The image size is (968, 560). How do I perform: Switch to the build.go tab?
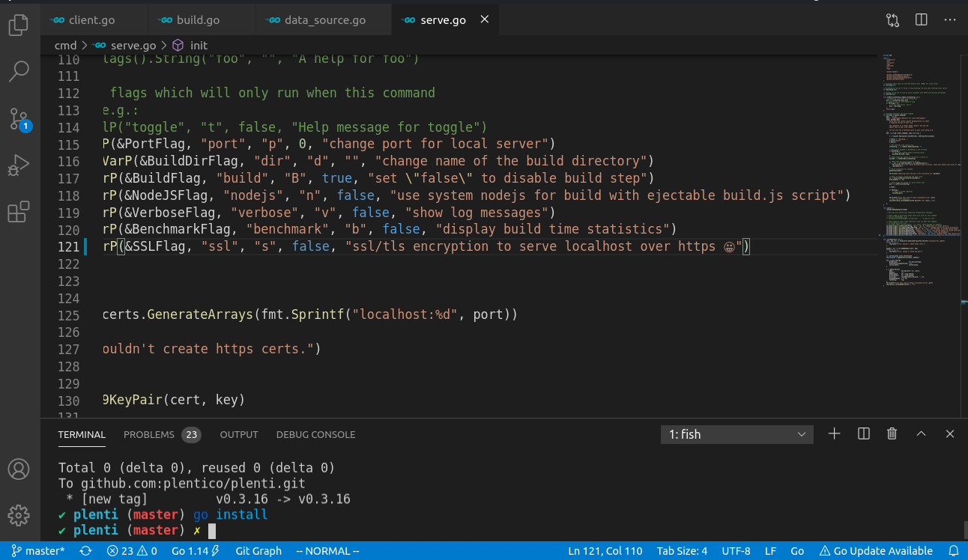tap(202, 20)
